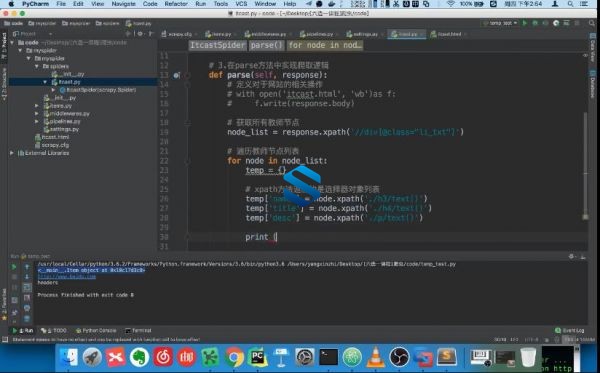This screenshot has width=600, height=373.
Task: Expand items.py in project tree
Action: [x=37, y=106]
